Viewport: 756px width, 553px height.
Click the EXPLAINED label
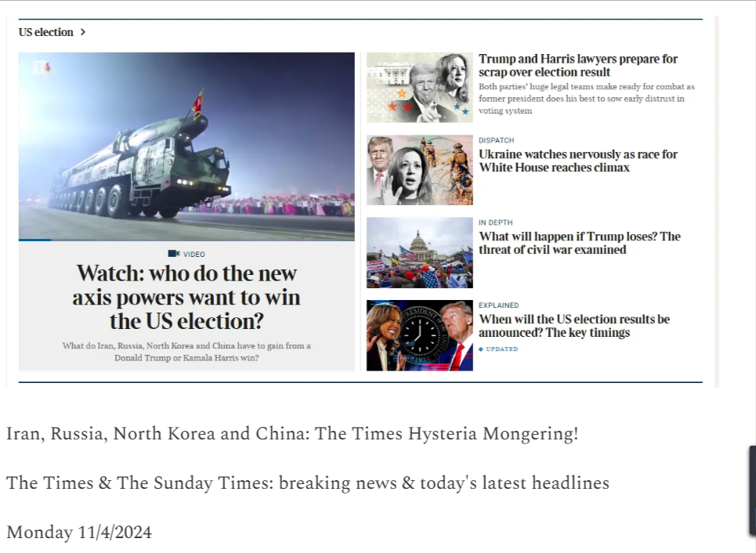click(x=498, y=305)
